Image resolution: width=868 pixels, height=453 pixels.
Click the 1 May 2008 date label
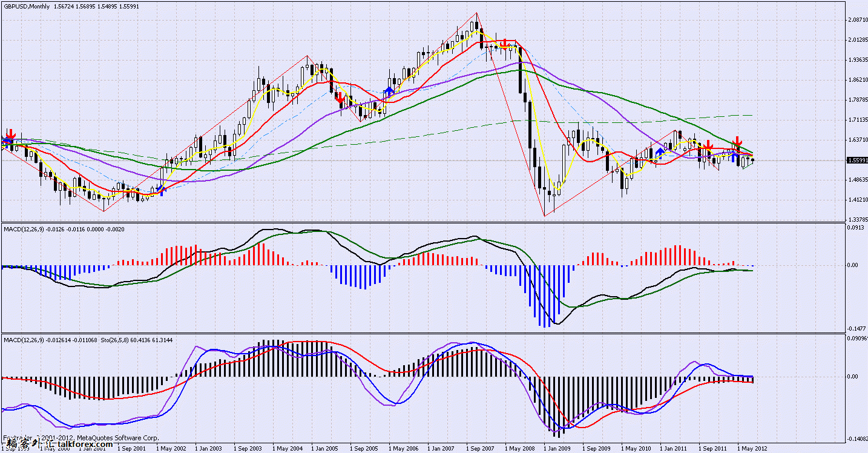[519, 449]
